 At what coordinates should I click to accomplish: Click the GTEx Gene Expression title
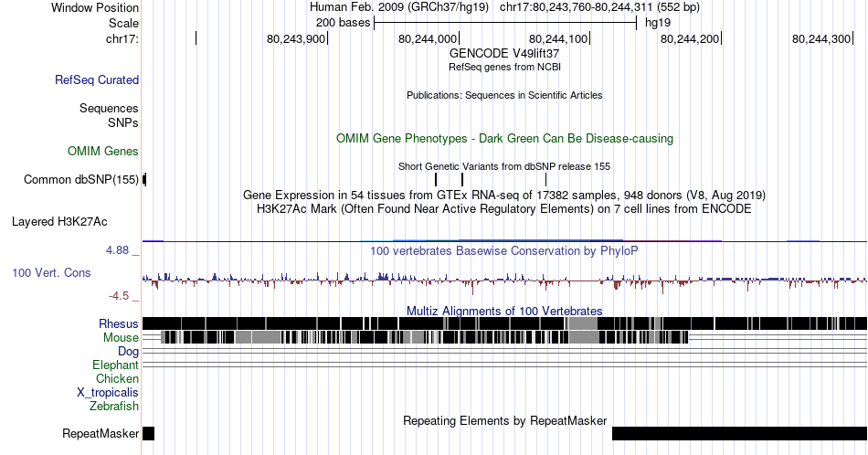504,195
